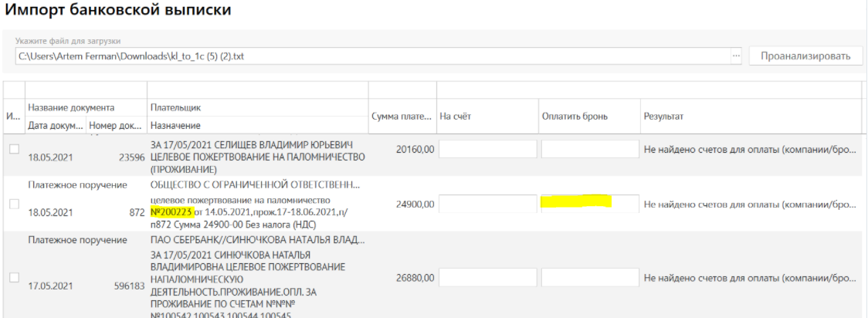Click the На счёт field for 26880,00 payment

tap(488, 278)
